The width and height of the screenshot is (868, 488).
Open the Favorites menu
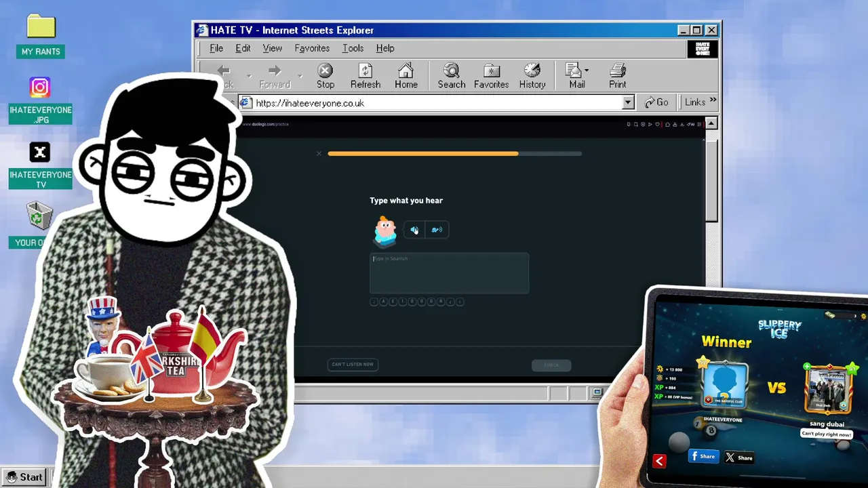312,48
